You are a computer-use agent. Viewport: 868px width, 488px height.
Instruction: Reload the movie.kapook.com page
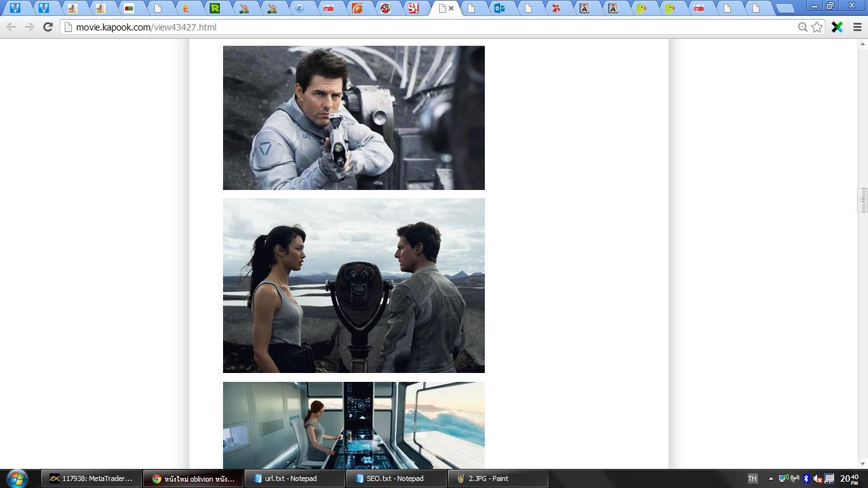click(x=48, y=27)
